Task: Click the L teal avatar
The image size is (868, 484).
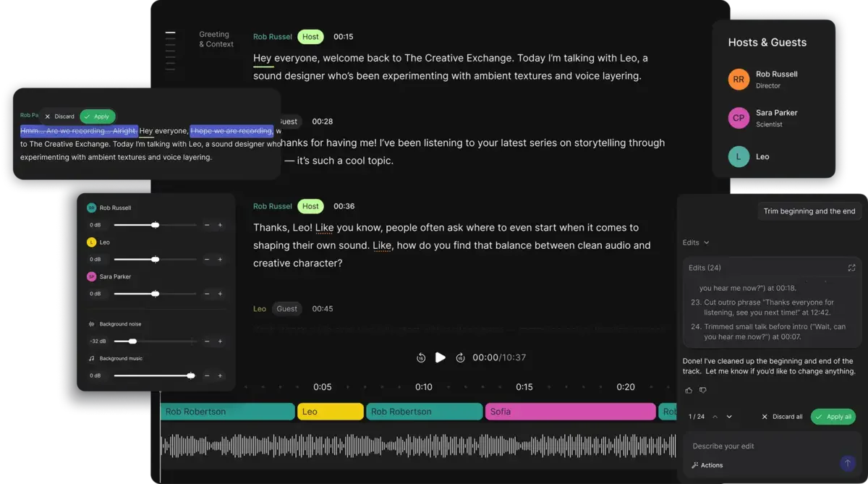Action: 739,156
